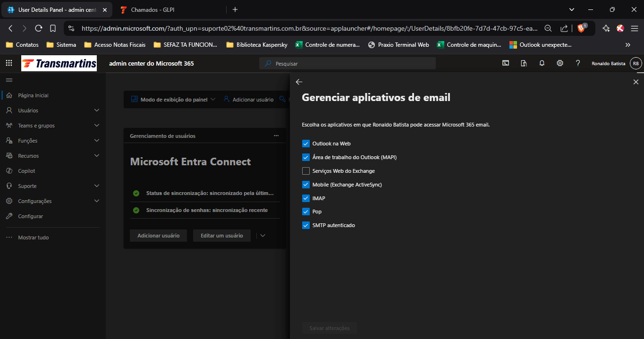Screen dimensions: 644x339
Task: Click the browser back arrow
Action: point(10,28)
